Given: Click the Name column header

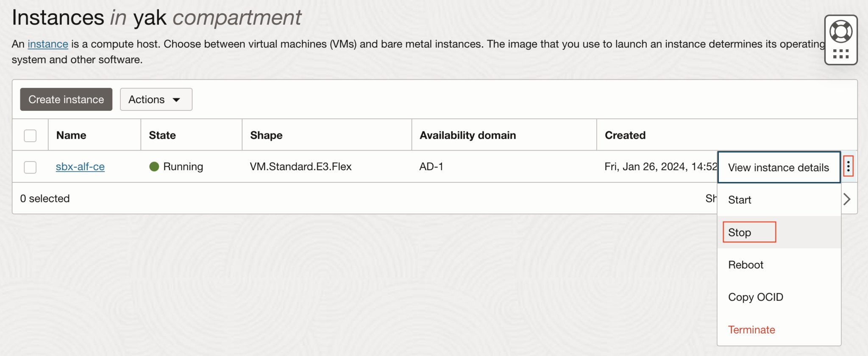Looking at the screenshot, I should 71,135.
